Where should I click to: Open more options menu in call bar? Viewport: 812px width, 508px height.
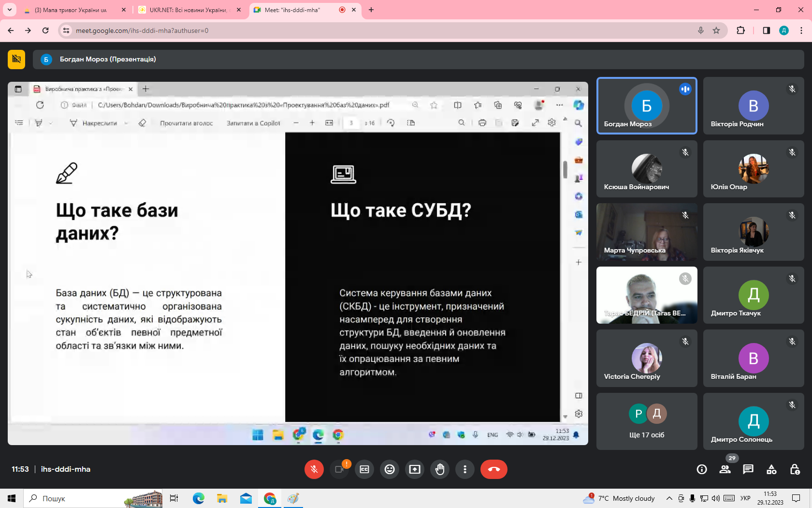[465, 469]
